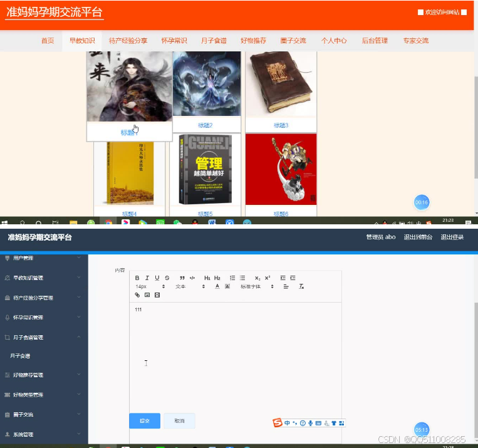Open the text color picker (A icon)
The height and width of the screenshot is (448, 478).
(217, 286)
